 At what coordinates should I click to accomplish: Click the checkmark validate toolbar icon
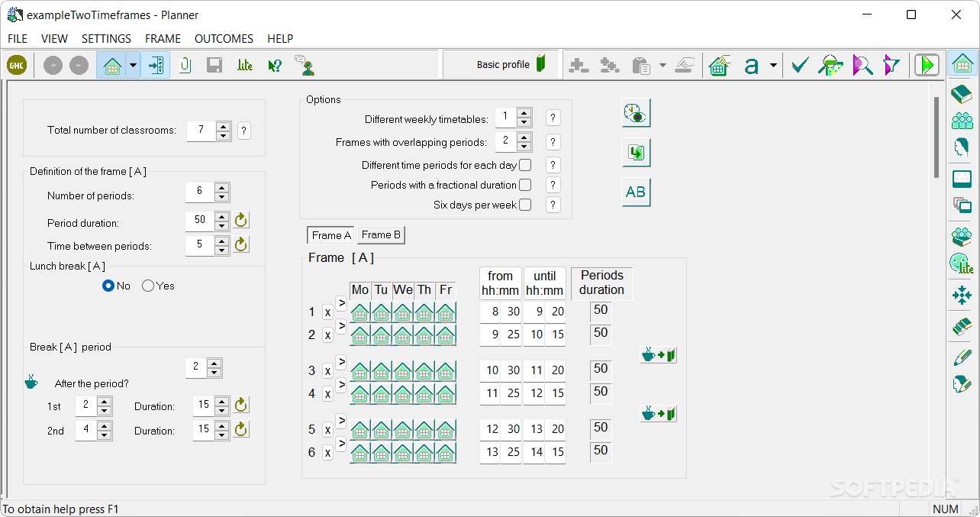coord(799,66)
